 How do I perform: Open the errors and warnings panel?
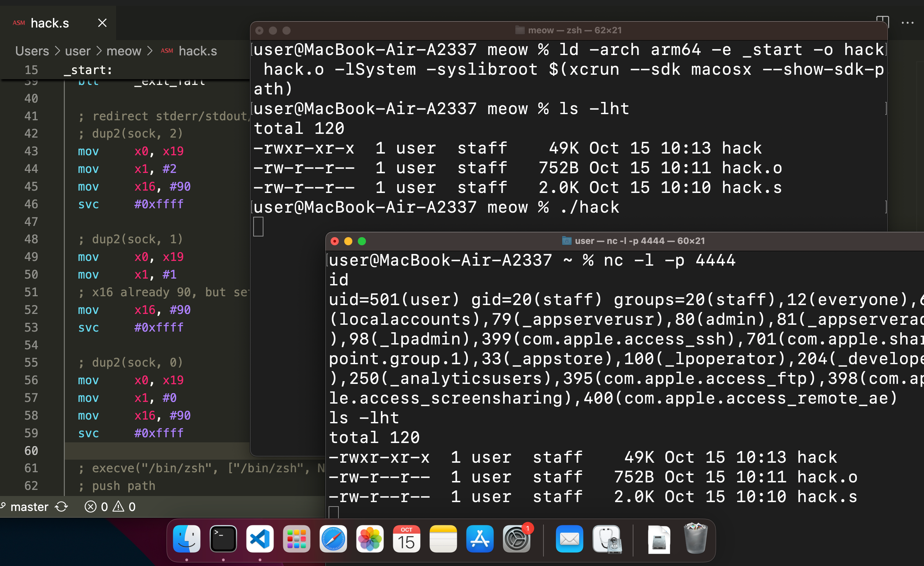pos(110,507)
